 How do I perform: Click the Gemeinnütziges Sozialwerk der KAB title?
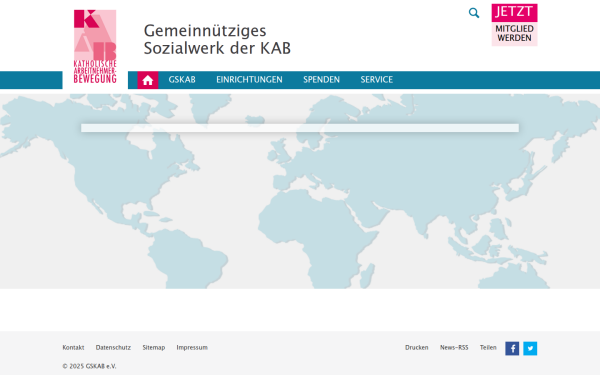click(217, 39)
